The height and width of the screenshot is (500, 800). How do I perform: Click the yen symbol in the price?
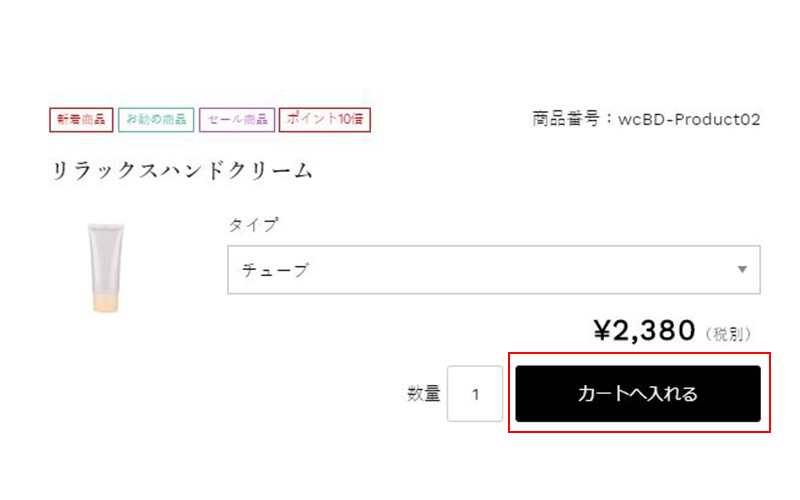pyautogui.click(x=602, y=330)
